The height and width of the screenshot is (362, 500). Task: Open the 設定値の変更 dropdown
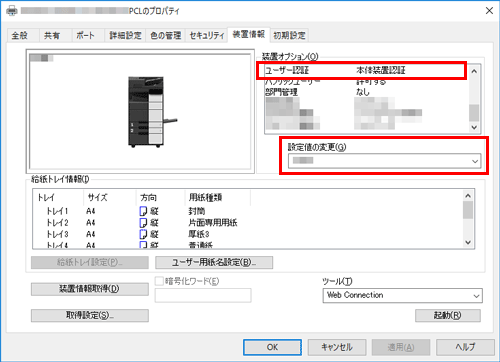point(384,161)
